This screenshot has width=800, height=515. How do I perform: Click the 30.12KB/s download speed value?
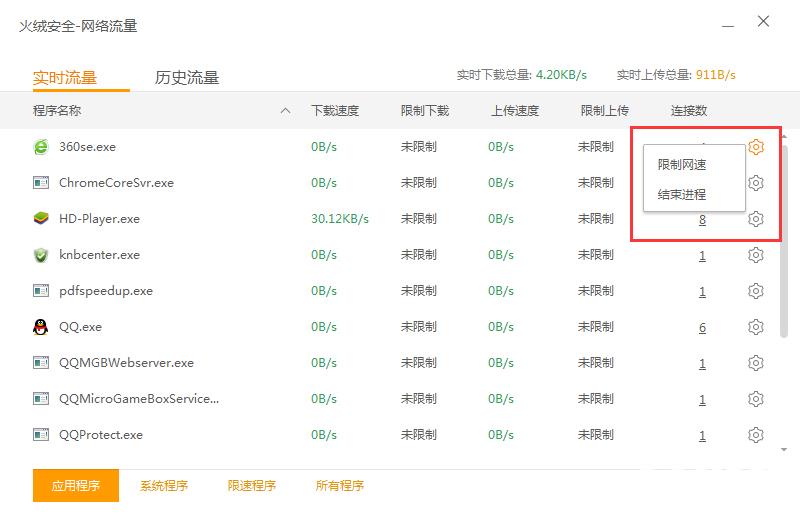click(340, 218)
